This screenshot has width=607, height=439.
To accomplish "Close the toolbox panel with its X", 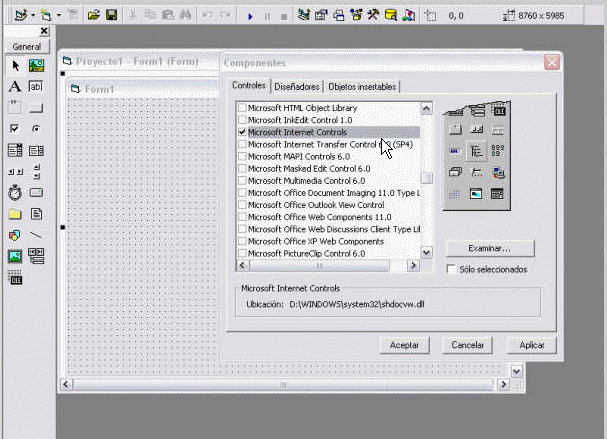I will click(45, 31).
